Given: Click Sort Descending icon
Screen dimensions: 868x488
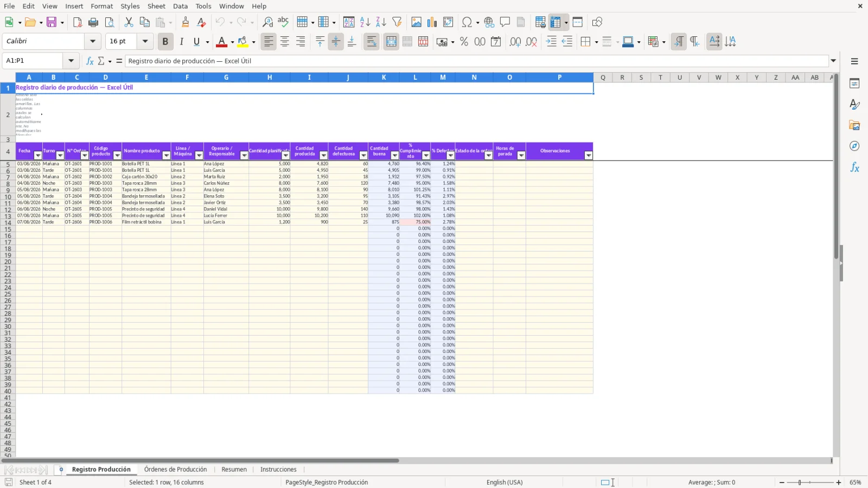Looking at the screenshot, I should pos(381,22).
